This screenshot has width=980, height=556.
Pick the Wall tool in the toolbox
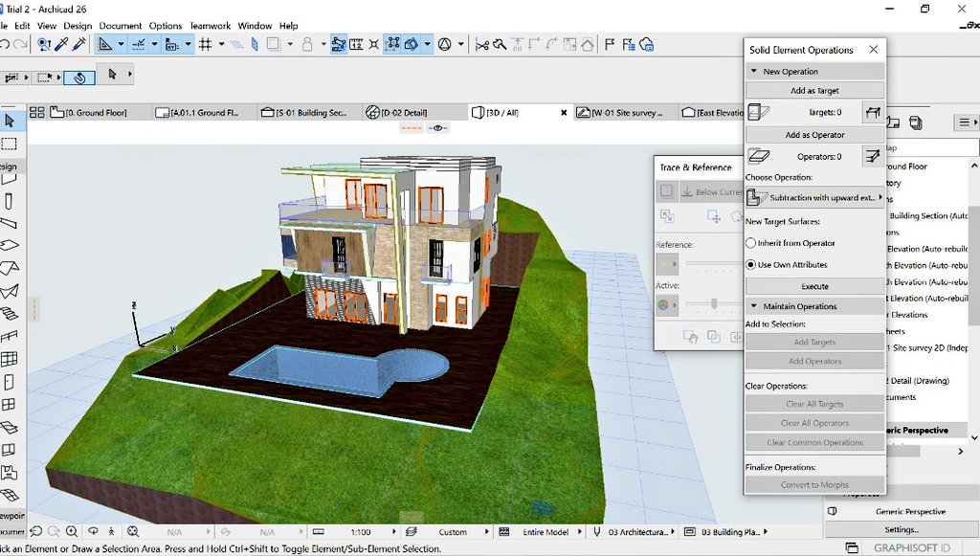click(9, 180)
